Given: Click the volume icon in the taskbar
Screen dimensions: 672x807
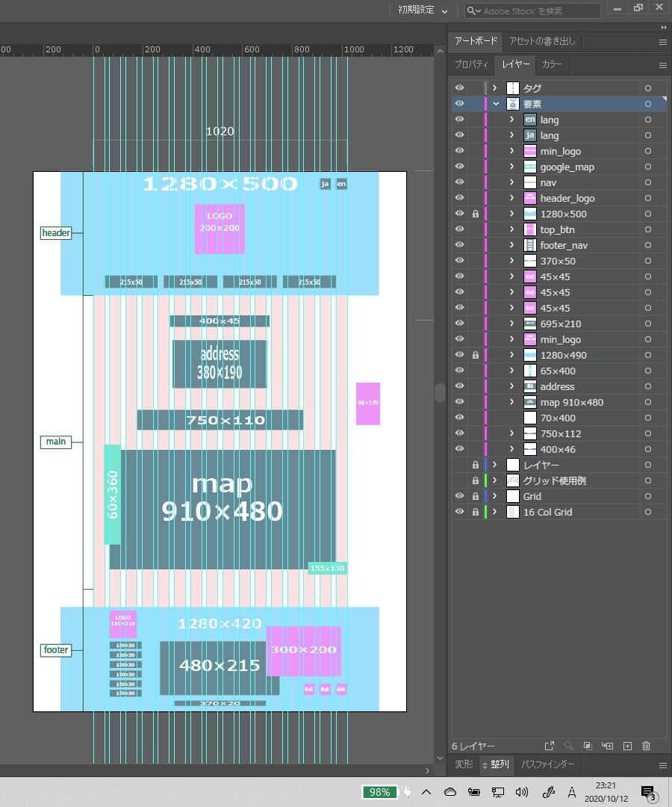Looking at the screenshot, I should tap(521, 792).
